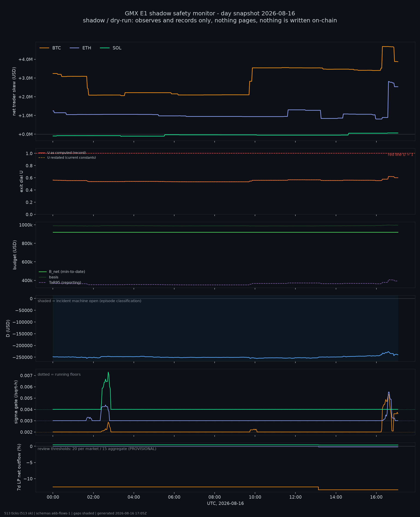The height and width of the screenshot is (517, 420).
Task: Click the "red line U = 1" annotation
Action: point(400,155)
